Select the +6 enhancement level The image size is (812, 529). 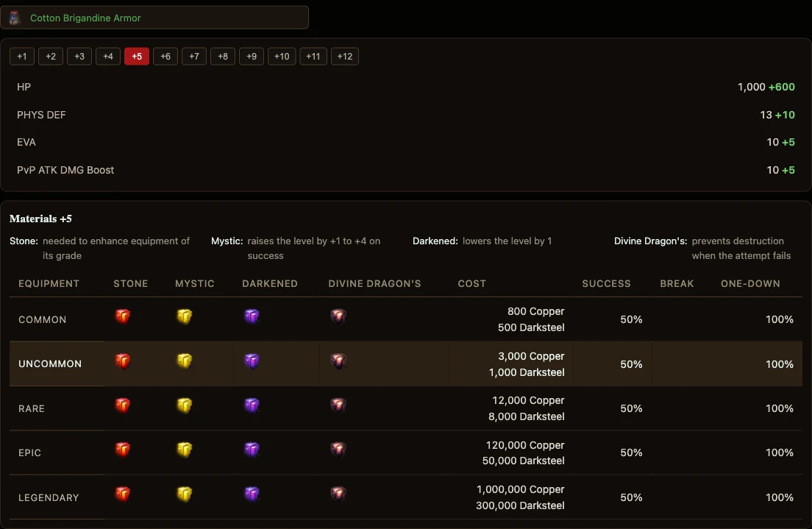point(165,57)
